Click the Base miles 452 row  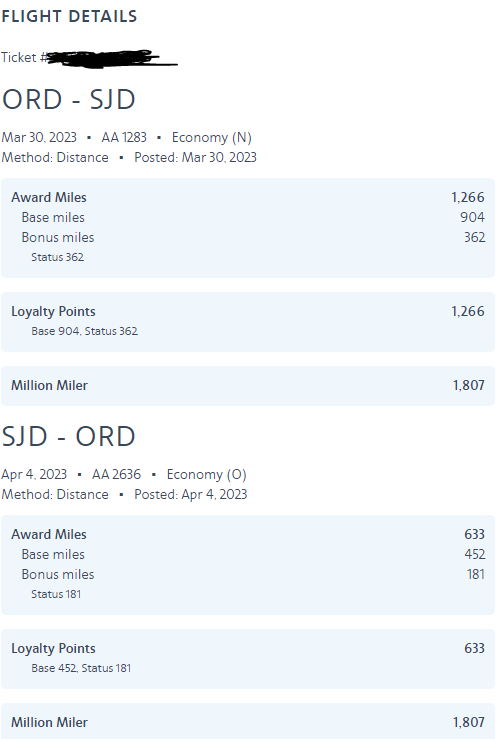pos(253,554)
